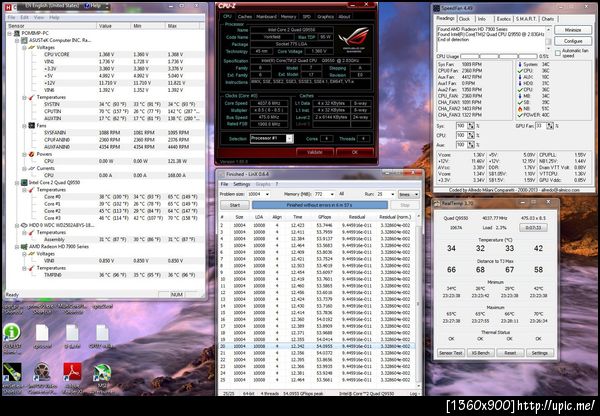The height and width of the screenshot is (416, 600).
Task: Click the SpeedFan title bar icon
Action: click(437, 8)
